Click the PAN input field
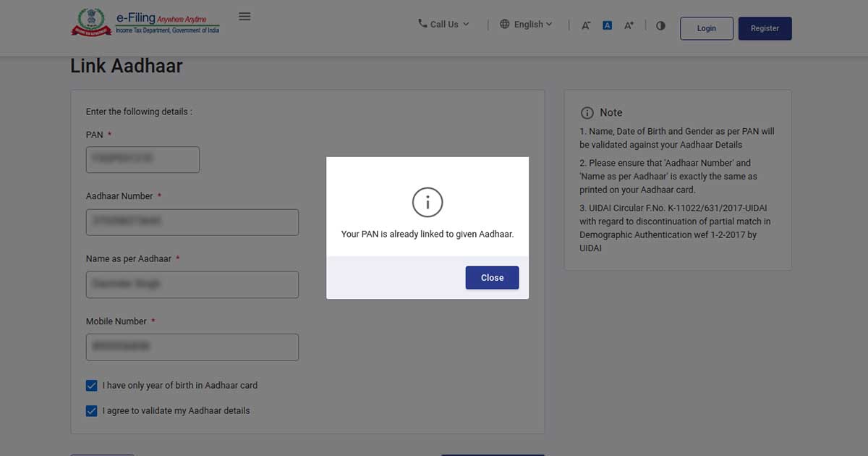The height and width of the screenshot is (456, 868). [x=142, y=159]
